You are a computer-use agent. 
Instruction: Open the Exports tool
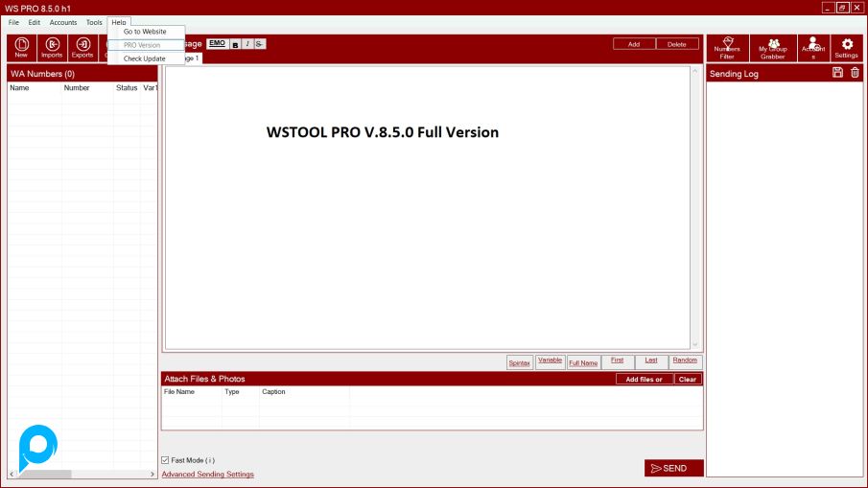(x=82, y=48)
